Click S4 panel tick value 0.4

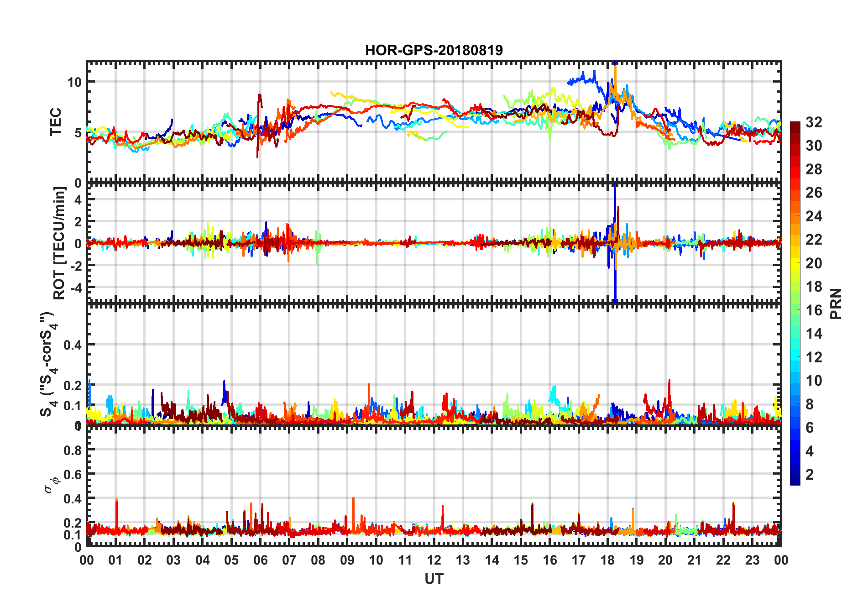click(73, 345)
